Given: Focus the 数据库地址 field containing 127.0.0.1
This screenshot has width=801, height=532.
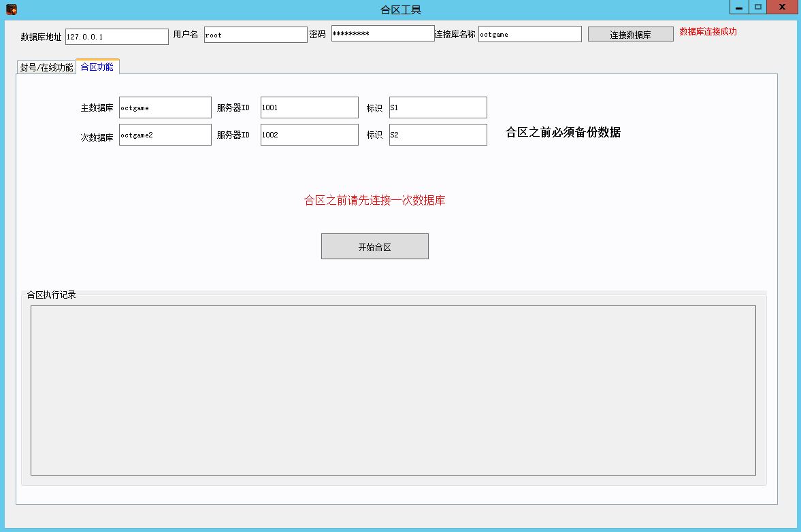Looking at the screenshot, I should point(116,37).
